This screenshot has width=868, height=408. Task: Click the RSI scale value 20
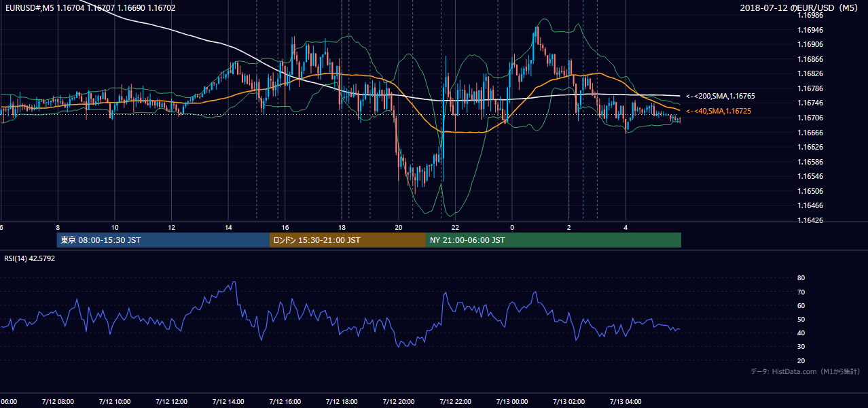coord(801,360)
